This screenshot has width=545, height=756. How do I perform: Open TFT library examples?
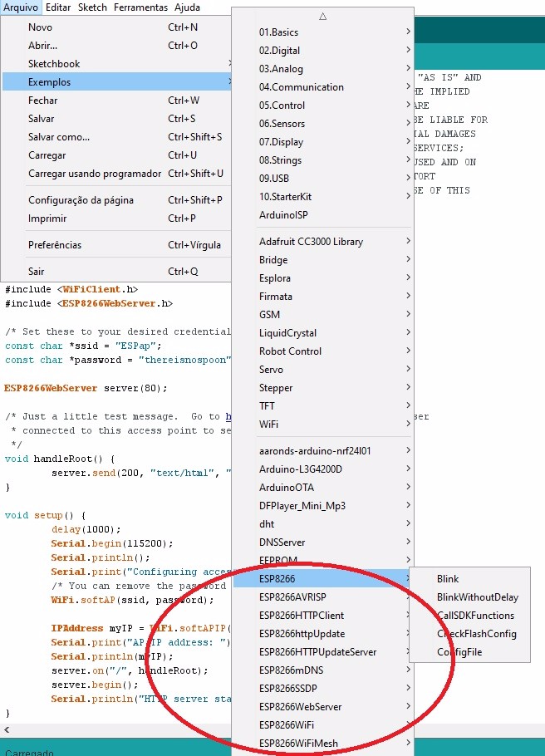[x=322, y=406]
